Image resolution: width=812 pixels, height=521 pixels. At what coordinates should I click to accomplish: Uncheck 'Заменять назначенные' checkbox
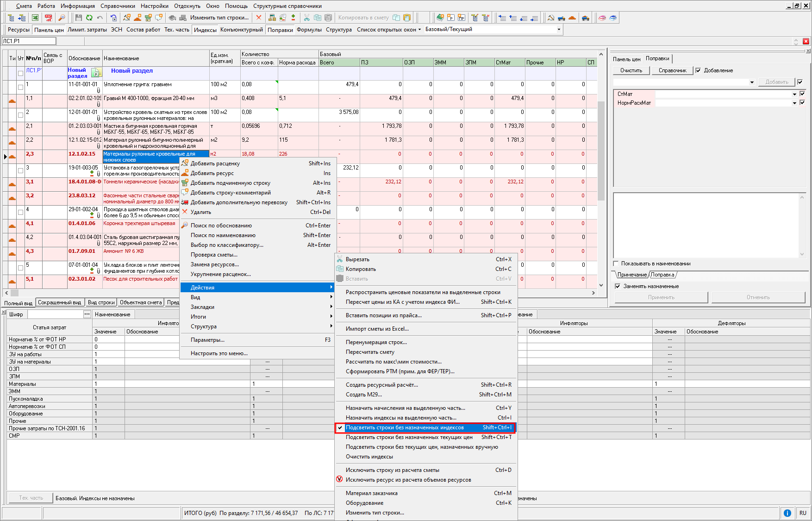tap(618, 286)
